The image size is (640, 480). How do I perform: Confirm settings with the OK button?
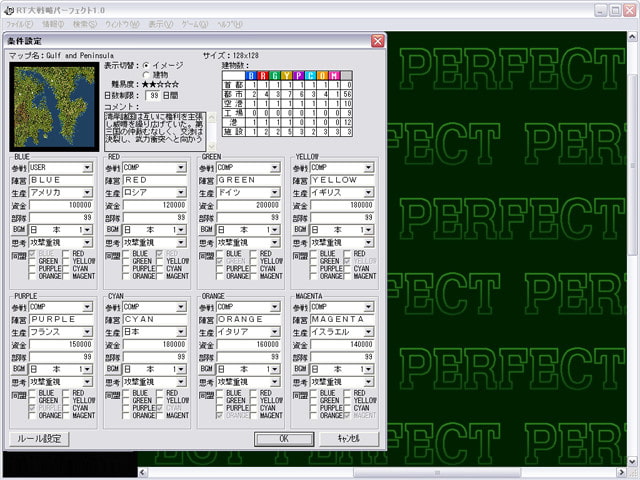coord(283,438)
